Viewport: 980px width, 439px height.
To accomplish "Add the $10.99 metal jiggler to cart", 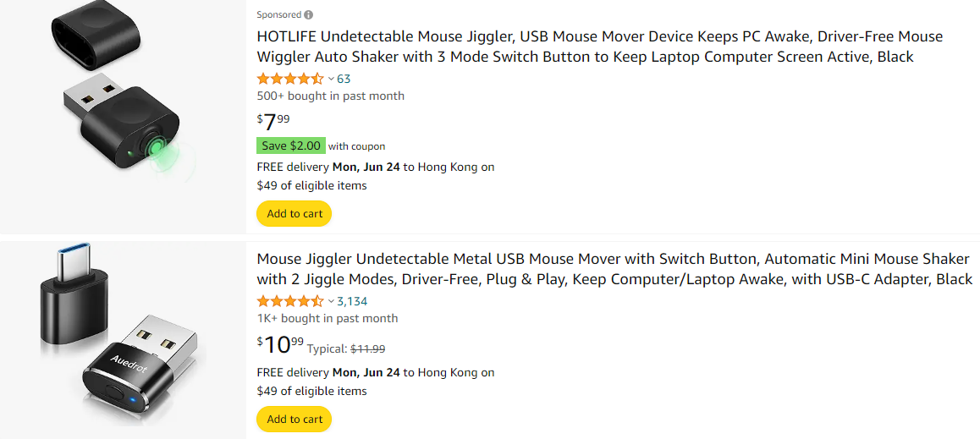I will pos(295,420).
